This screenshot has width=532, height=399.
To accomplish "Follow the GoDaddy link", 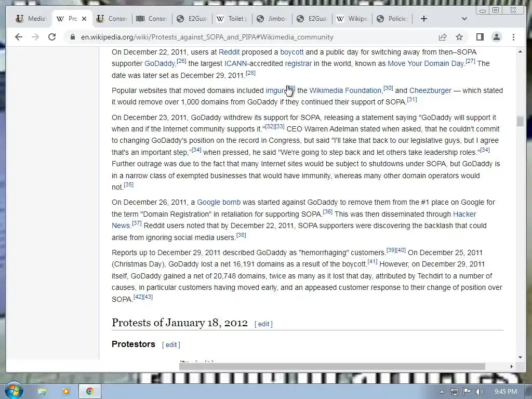I will tap(160, 63).
